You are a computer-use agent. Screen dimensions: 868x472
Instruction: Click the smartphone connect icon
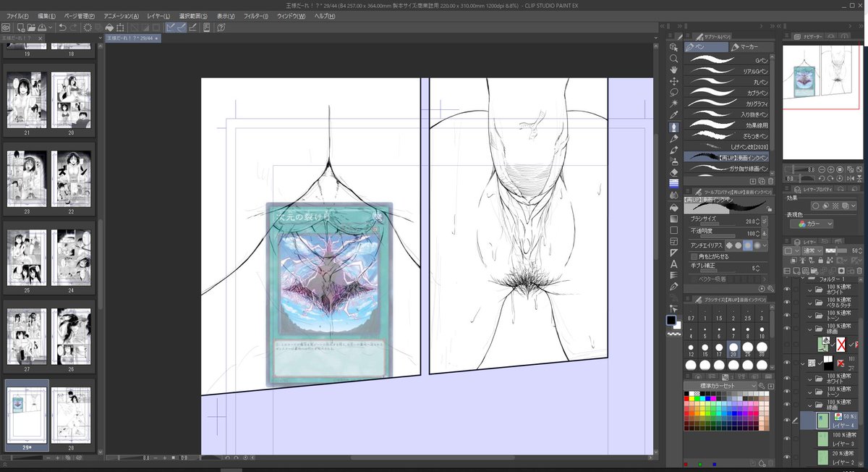click(x=206, y=27)
